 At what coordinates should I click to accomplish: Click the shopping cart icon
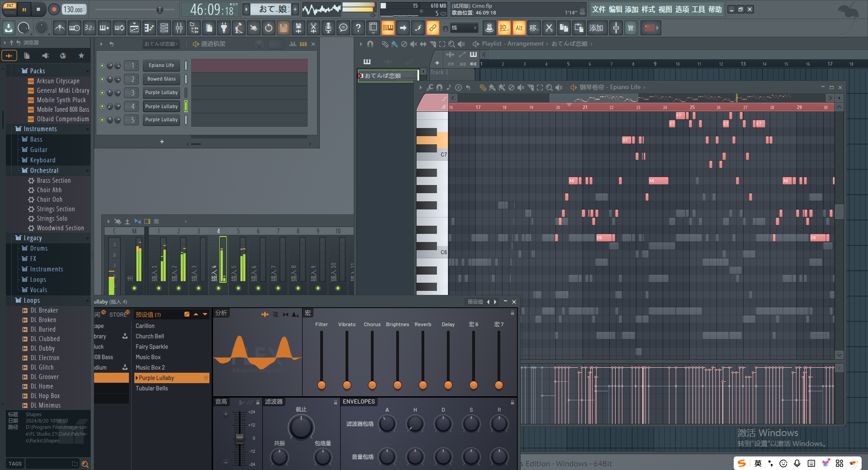(x=631, y=28)
